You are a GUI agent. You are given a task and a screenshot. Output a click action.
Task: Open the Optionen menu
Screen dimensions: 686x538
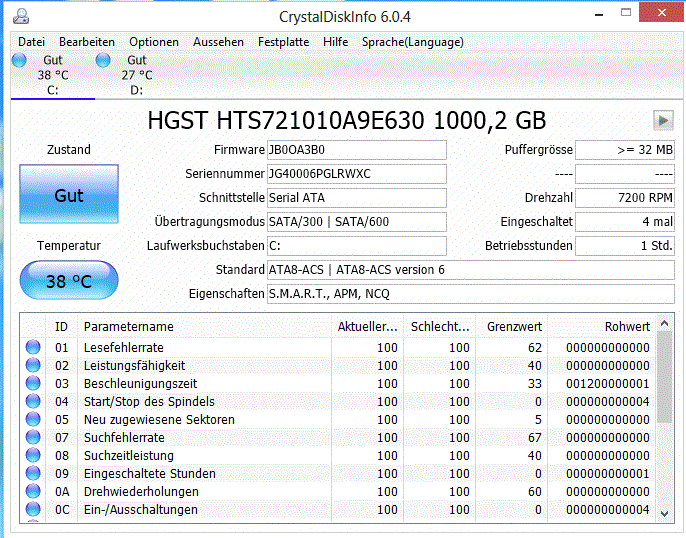coord(154,42)
